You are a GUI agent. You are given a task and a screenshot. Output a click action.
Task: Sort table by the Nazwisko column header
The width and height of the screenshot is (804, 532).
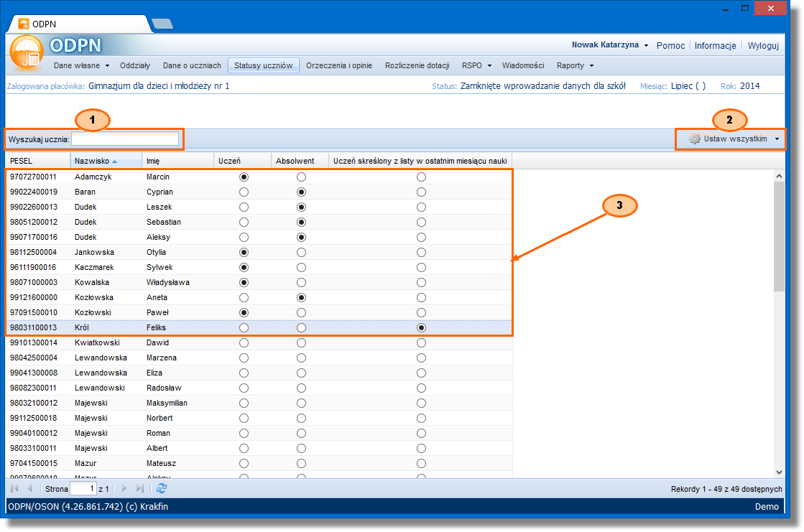click(x=106, y=161)
